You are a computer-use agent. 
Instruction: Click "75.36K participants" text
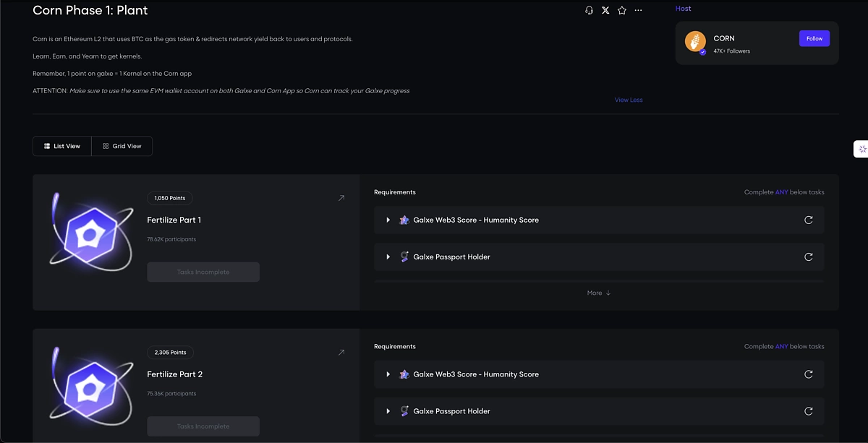point(171,394)
